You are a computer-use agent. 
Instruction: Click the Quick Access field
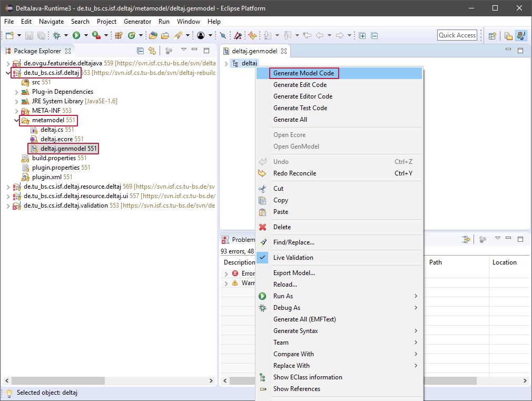coord(456,35)
